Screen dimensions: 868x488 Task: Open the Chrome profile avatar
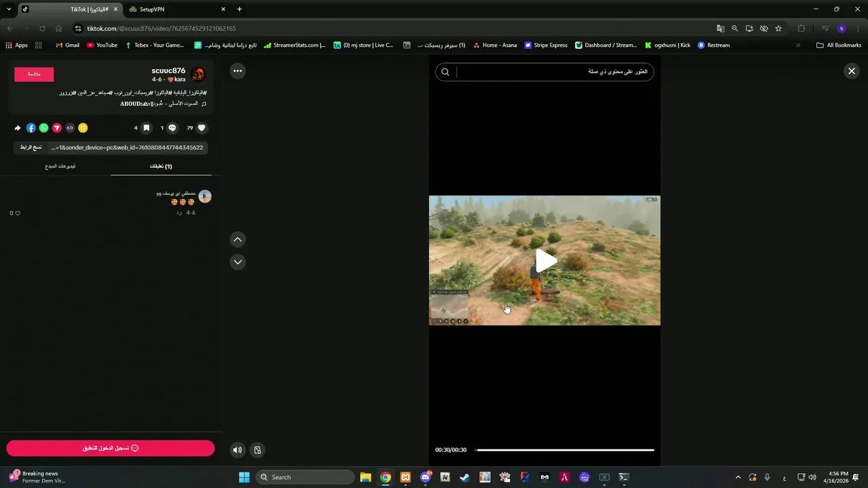842,28
